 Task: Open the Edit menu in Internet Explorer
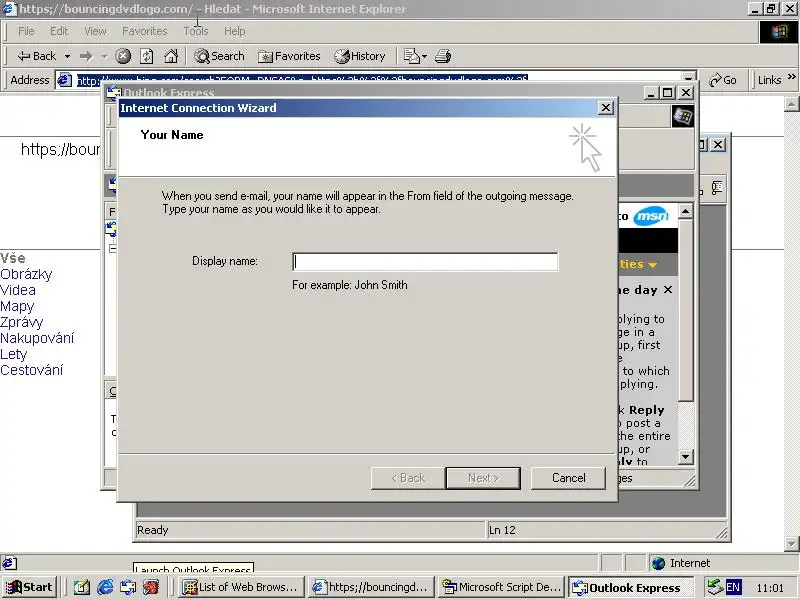tap(59, 31)
